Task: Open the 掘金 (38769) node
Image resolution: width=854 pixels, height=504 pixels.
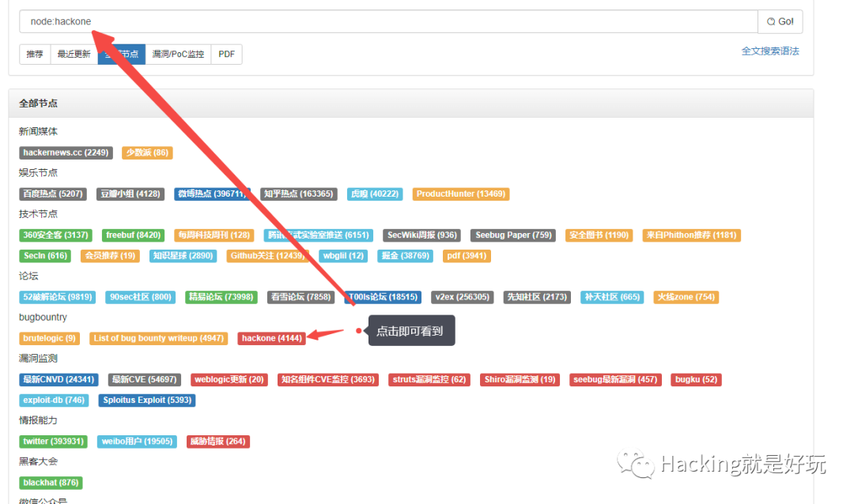Action: tap(405, 257)
